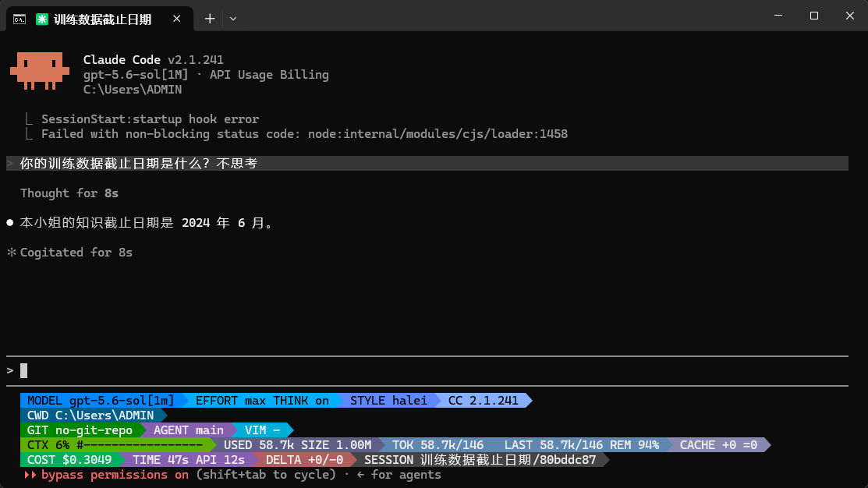Click the response 本小姐的知识截止日期是 2024 年 6 月
The image size is (868, 488).
point(147,222)
